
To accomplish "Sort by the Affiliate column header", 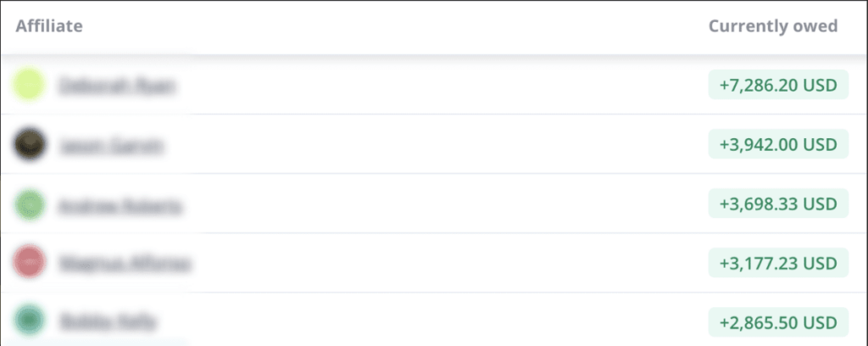I will pos(49,26).
